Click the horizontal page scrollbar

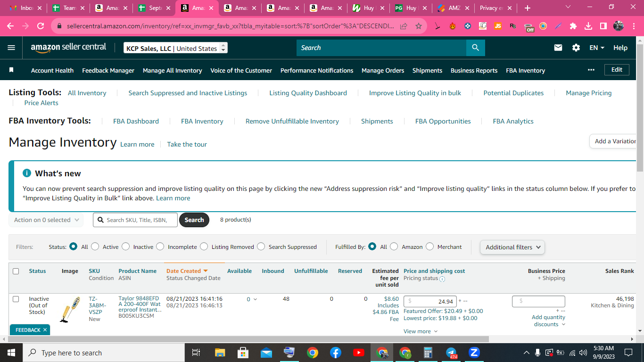click(x=248, y=339)
